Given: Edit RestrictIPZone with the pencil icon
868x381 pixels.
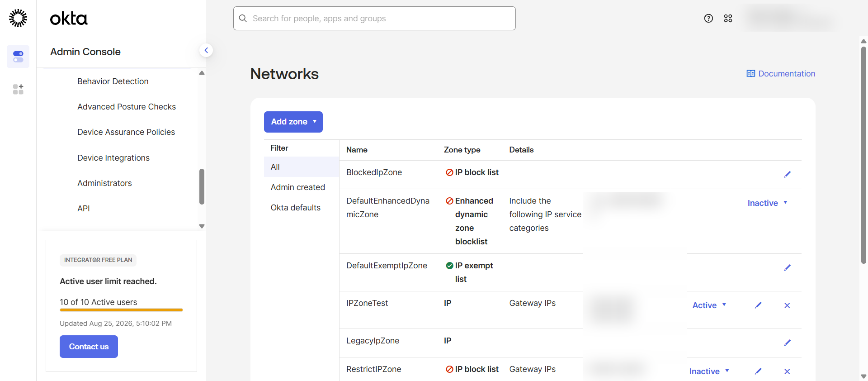Looking at the screenshot, I should (758, 371).
